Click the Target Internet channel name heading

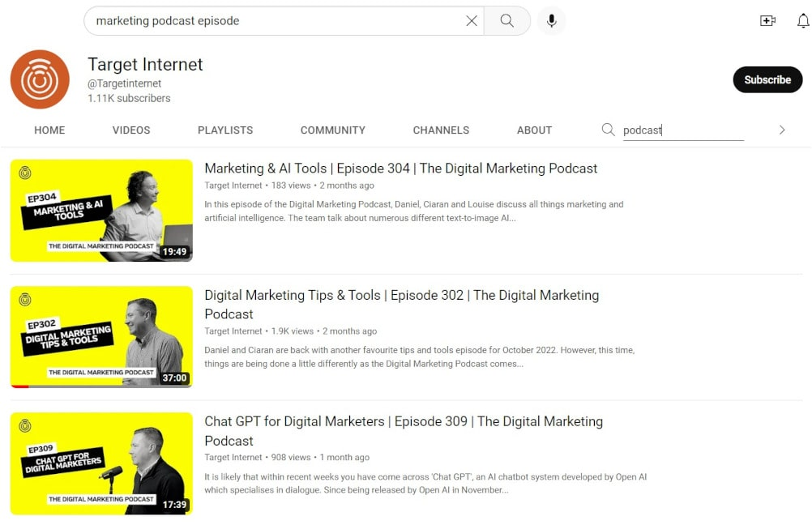(145, 64)
